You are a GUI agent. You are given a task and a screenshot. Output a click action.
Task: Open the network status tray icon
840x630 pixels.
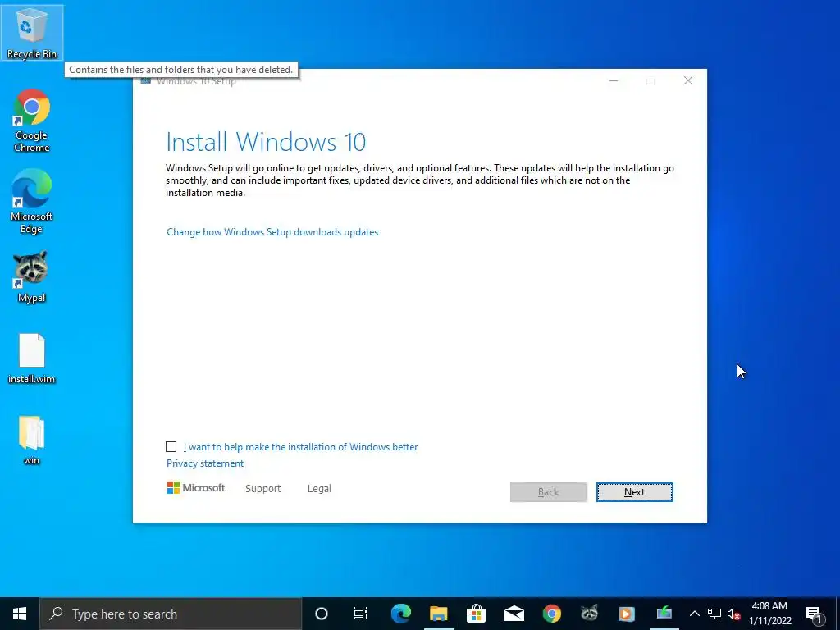pos(714,614)
